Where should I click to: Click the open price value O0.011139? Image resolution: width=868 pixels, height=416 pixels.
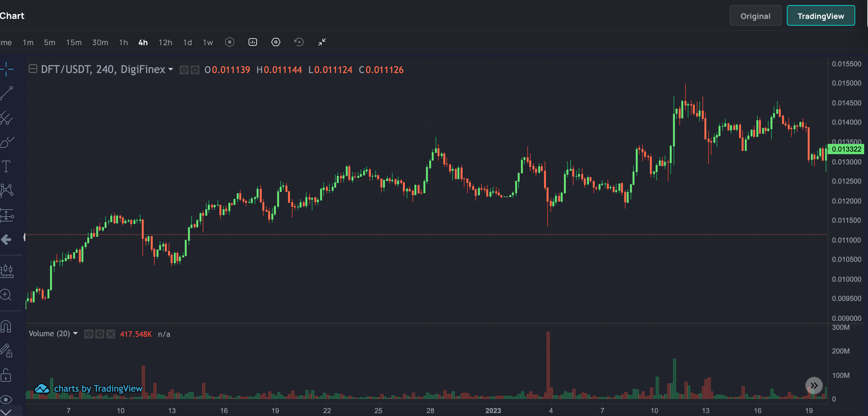tap(227, 70)
